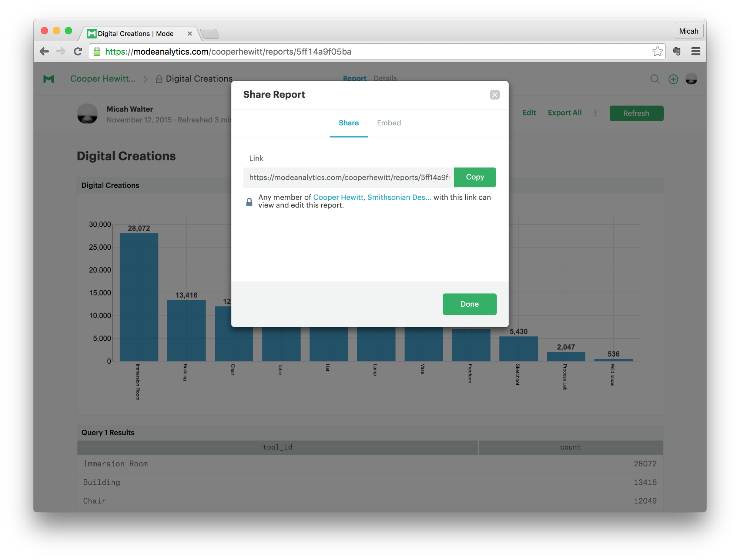Click the Wild Ideas axis label
740x560 pixels.
(613, 375)
